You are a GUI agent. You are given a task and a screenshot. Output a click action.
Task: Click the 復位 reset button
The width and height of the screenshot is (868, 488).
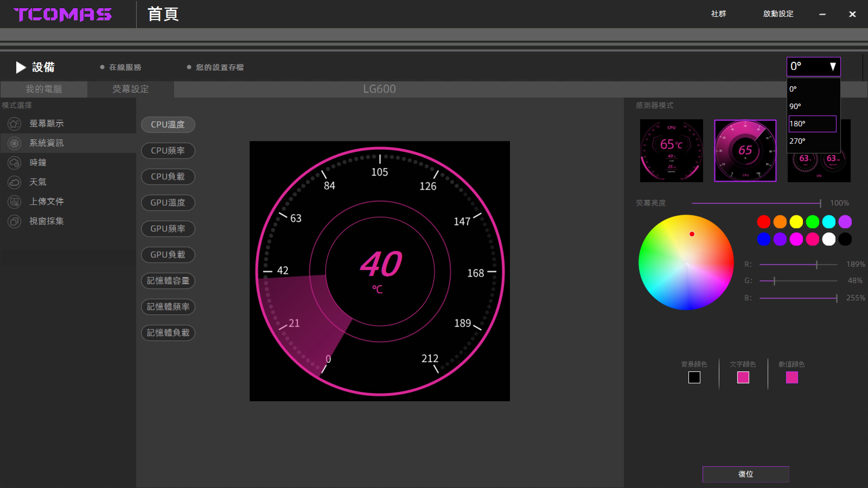pos(745,474)
